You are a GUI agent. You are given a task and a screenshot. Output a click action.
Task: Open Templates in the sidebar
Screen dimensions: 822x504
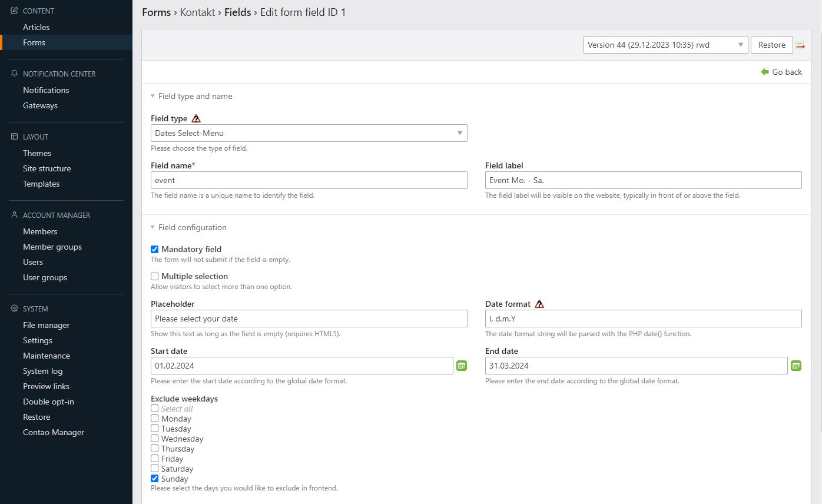[41, 184]
